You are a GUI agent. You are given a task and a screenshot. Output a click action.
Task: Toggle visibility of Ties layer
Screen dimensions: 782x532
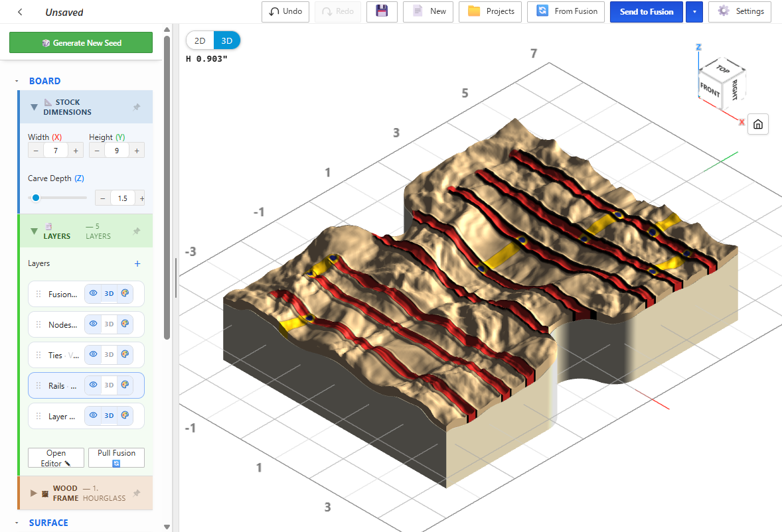93,355
